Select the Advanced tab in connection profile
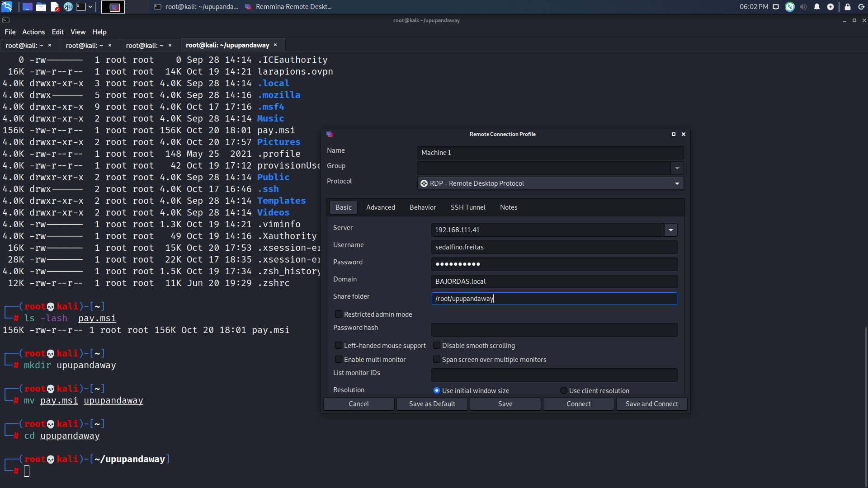The height and width of the screenshot is (488, 868). 380,207
